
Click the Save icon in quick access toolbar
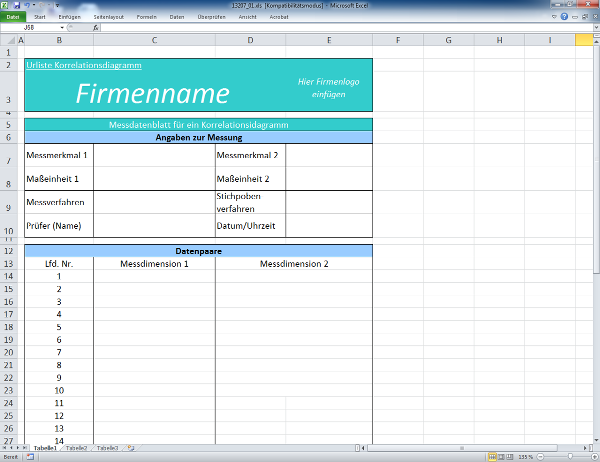[18, 5]
